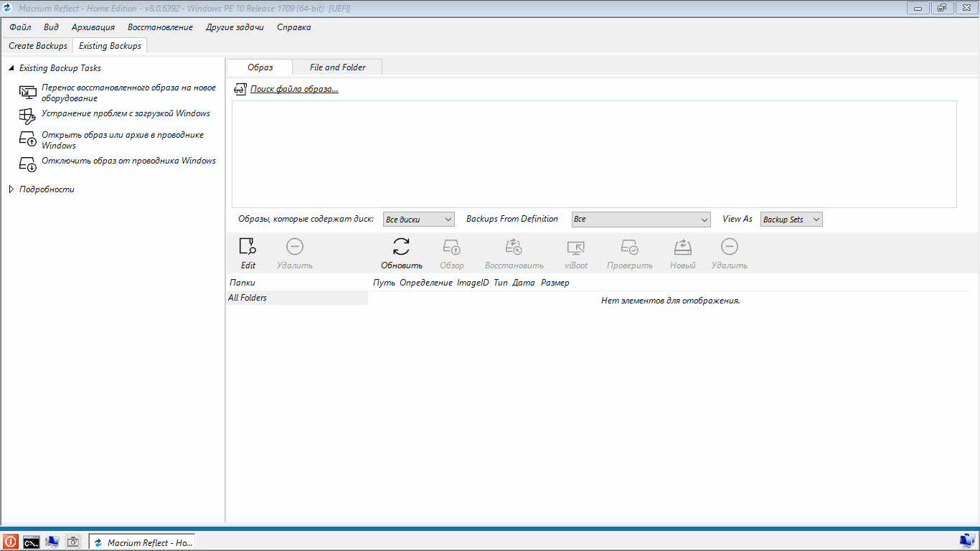980x551 pixels.
Task: Click the network computers icon in taskbar
Action: point(52,542)
